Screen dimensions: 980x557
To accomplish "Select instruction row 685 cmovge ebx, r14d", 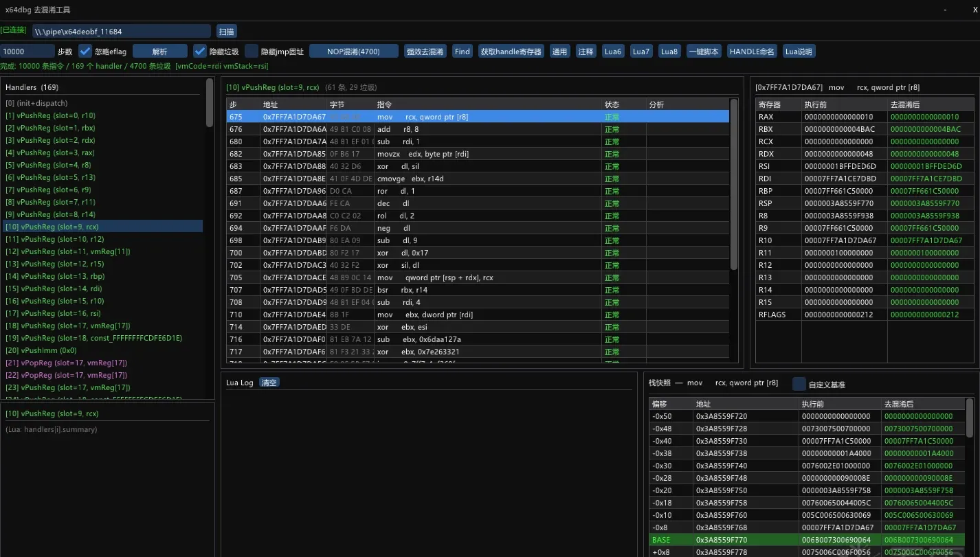I will pyautogui.click(x=478, y=179).
